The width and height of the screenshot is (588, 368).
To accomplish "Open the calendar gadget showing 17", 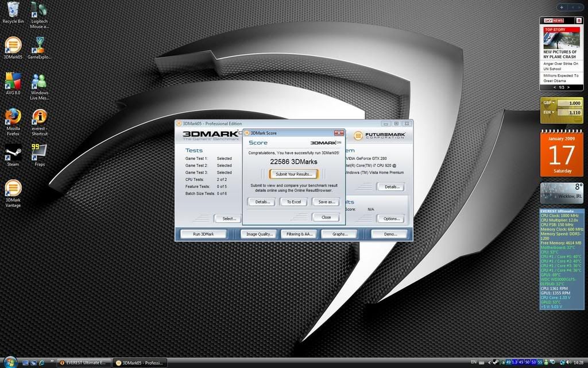I will pyautogui.click(x=562, y=154).
